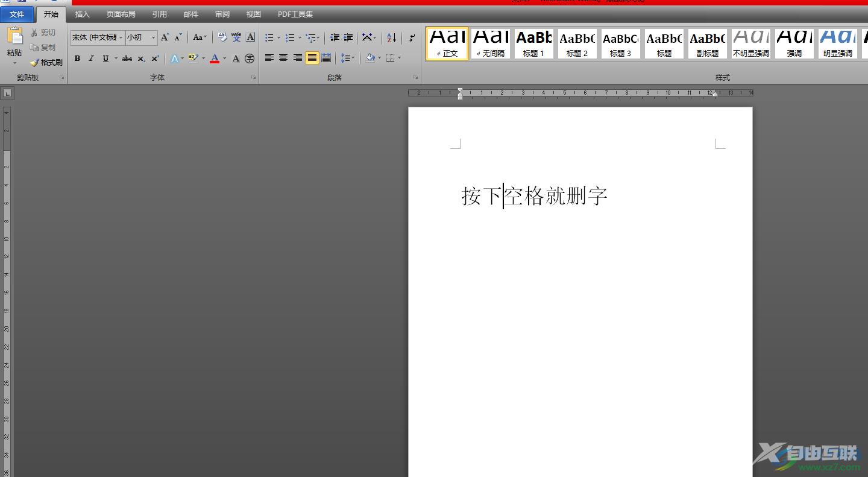Open the Paragraph dialog launcher (段落)
Viewport: 868px width, 477px height.
point(415,78)
